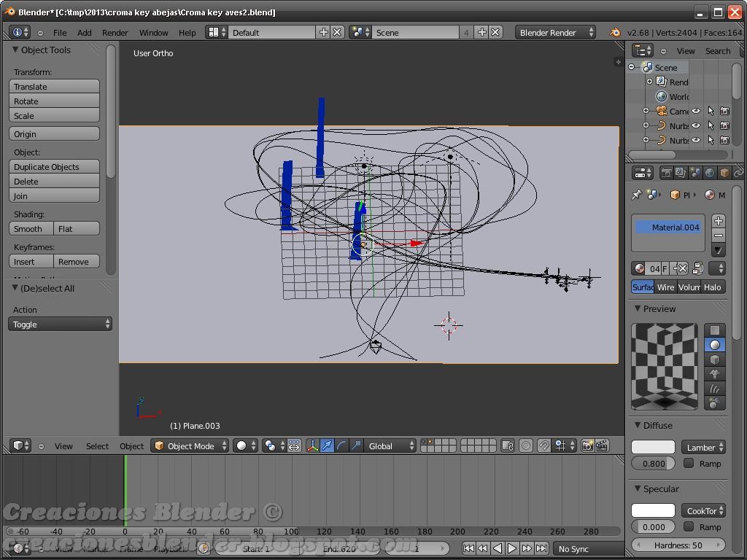Expand the Nurbs item in the Outliner
The image size is (747, 560).
point(646,125)
